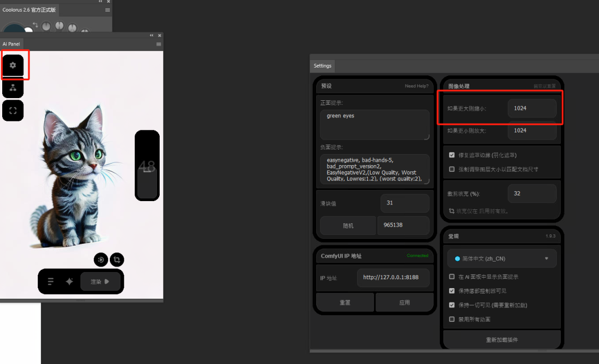Click the sparkle icon in the render bar

pos(69,281)
